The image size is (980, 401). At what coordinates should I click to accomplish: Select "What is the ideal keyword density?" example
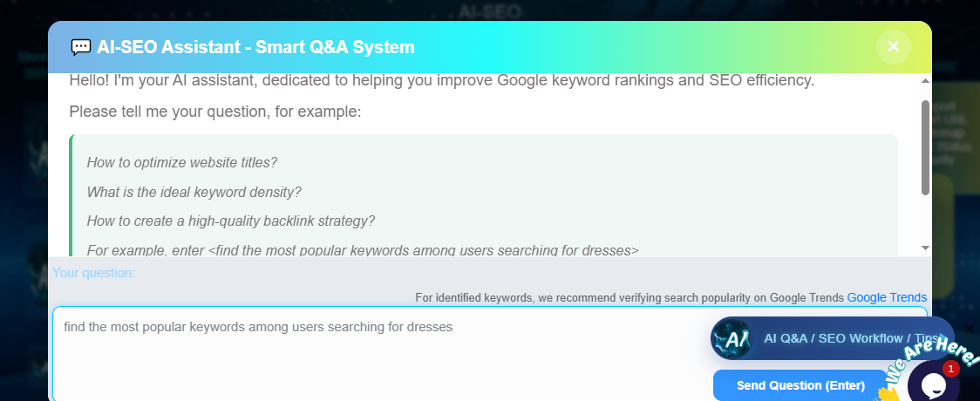[x=194, y=192]
